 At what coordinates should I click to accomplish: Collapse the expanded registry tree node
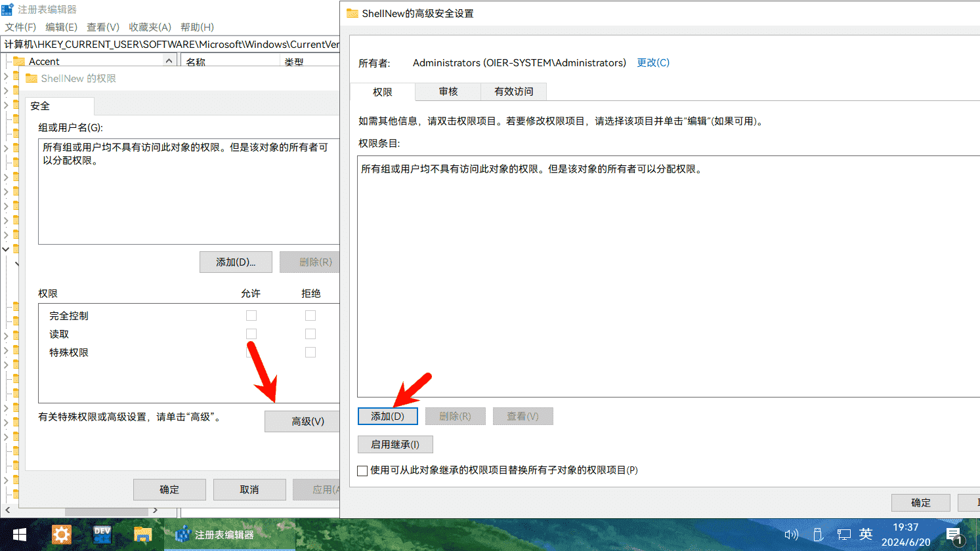pos(6,249)
